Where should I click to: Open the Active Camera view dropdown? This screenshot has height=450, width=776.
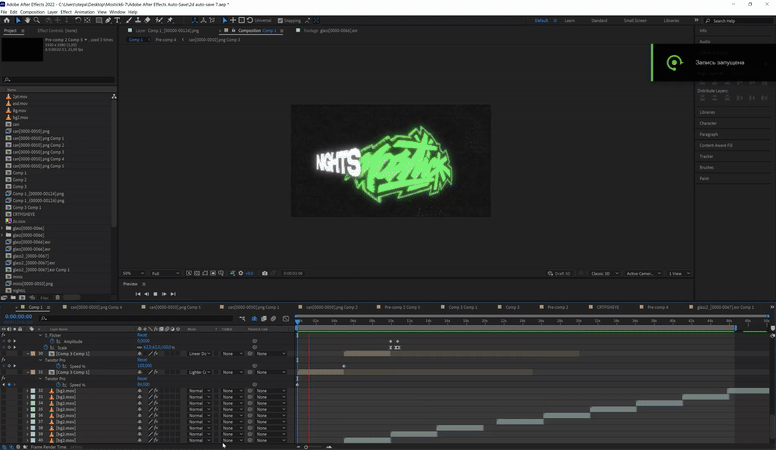643,273
